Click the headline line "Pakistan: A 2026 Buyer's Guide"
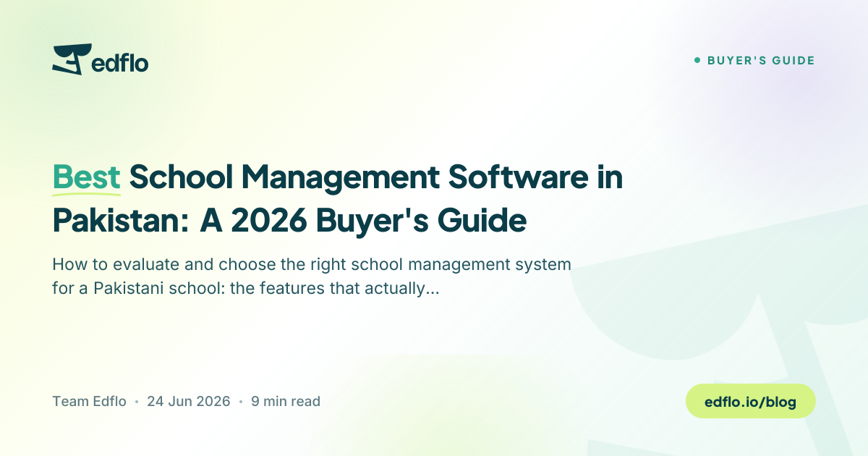Viewport: 868px width, 456px height. pos(289,221)
